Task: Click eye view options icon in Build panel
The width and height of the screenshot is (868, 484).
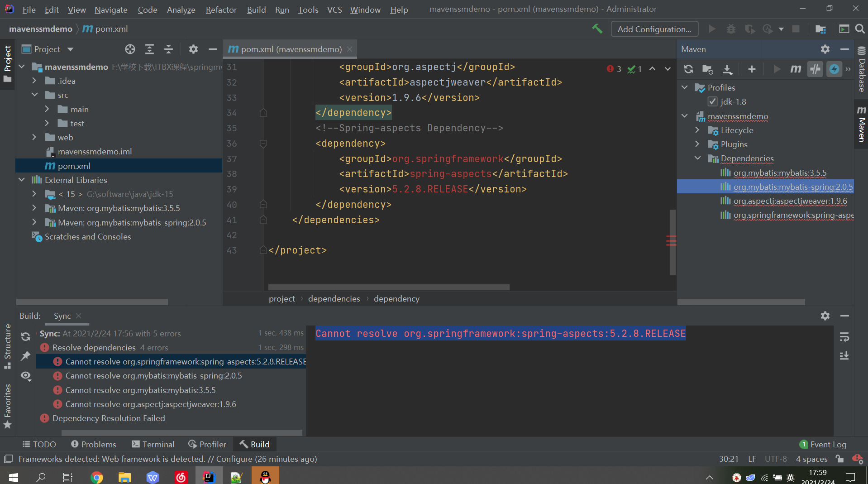Action: pos(26,376)
